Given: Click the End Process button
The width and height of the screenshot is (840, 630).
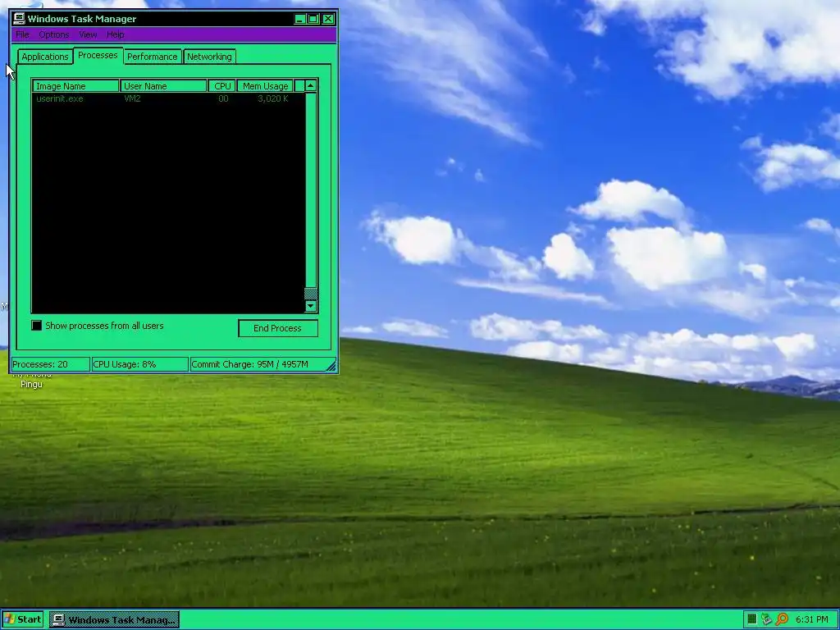Looking at the screenshot, I should click(277, 328).
